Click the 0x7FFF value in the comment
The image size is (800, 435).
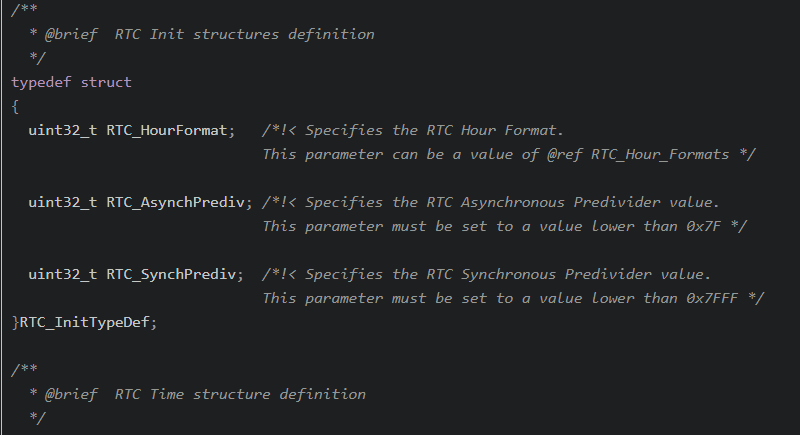[712, 298]
